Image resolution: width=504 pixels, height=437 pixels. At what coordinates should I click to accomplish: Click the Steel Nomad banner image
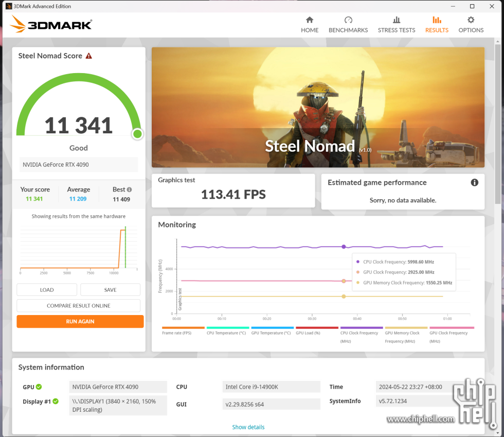(318, 107)
